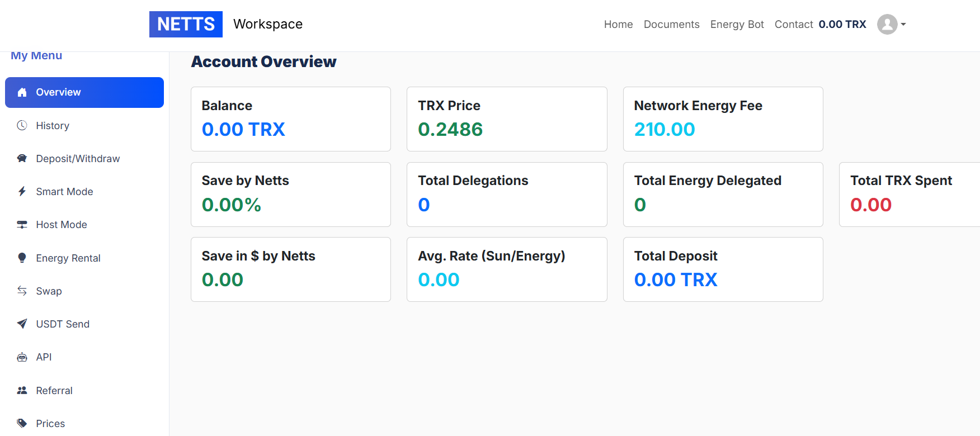Click the arrows Swap icon
Screen dimensions: 980x436
click(22, 291)
